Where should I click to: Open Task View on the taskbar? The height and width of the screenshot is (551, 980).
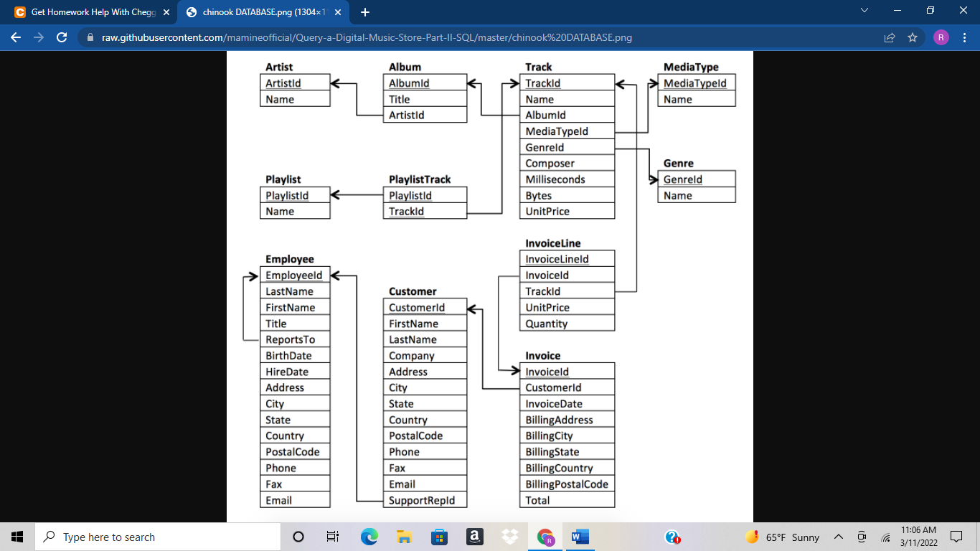click(333, 537)
